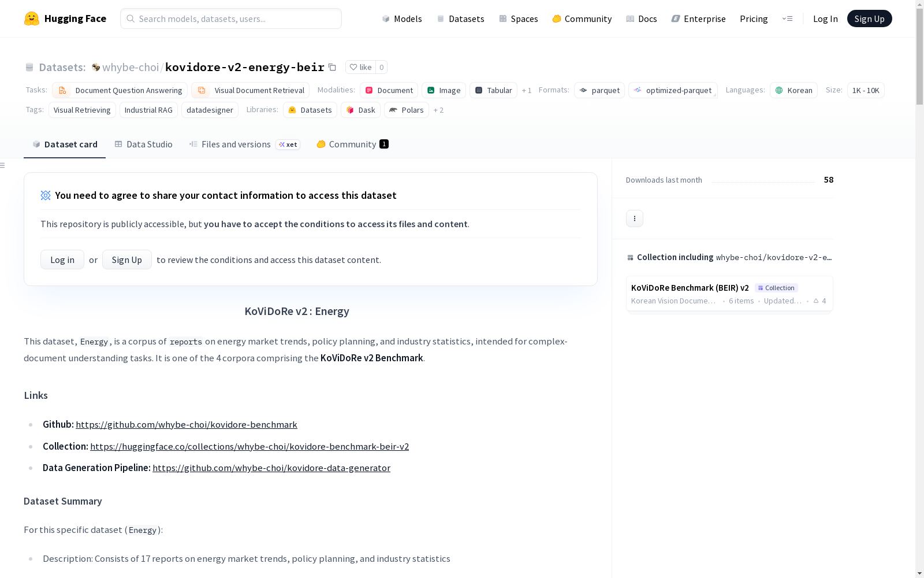This screenshot has height=578, width=924.
Task: Open the Data Studio tab
Action: pyautogui.click(x=143, y=144)
